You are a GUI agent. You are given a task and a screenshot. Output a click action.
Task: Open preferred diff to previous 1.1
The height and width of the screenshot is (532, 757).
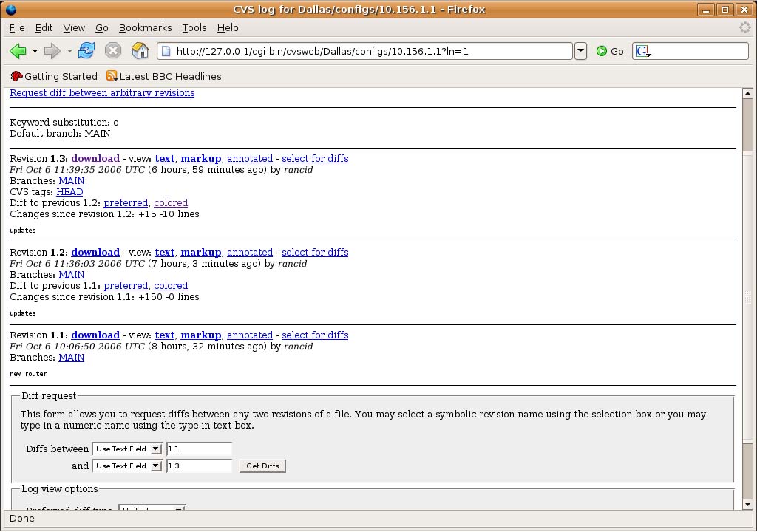coord(126,285)
